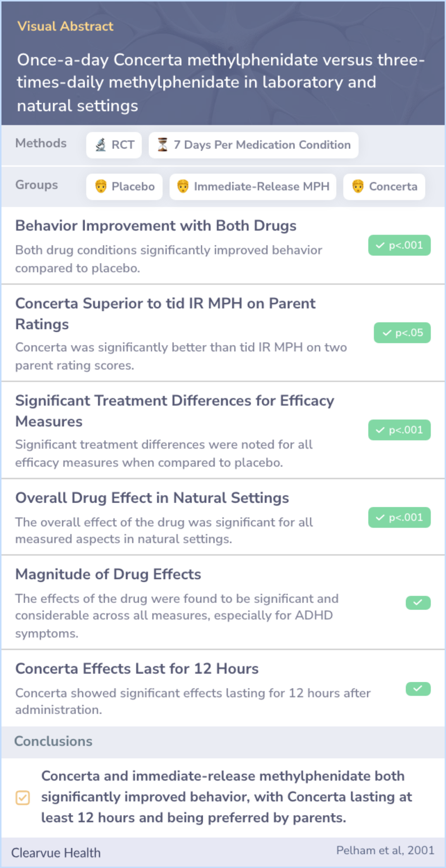Viewport: 446px width, 868px height.
Task: Select the p<.001 badge for Natural Settings
Action: pos(399,518)
